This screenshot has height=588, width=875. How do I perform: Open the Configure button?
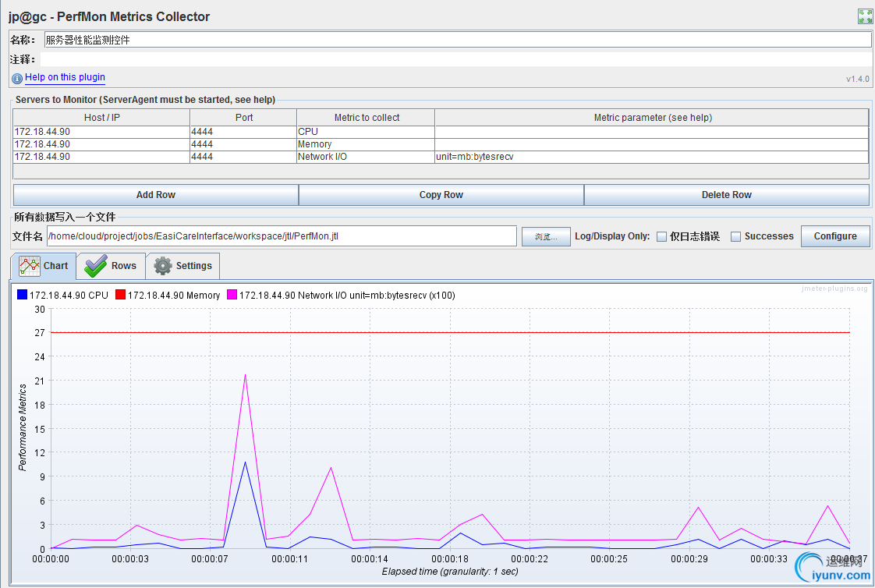[x=835, y=236]
